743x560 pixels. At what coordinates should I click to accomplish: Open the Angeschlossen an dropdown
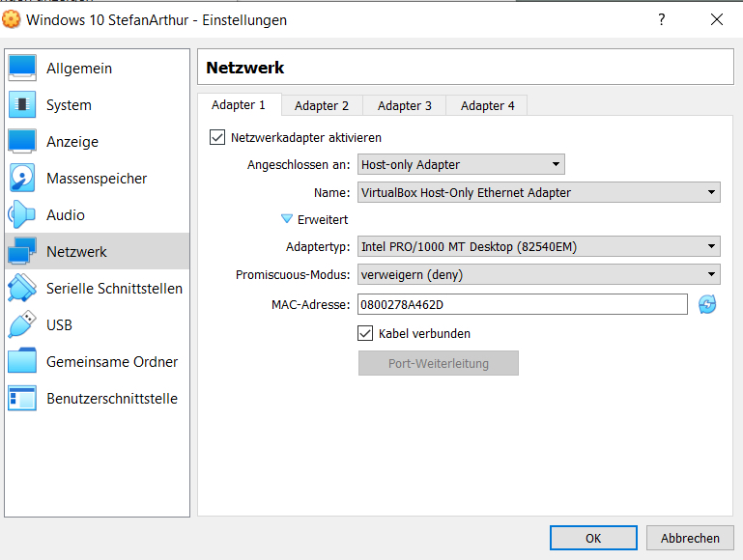point(461,164)
